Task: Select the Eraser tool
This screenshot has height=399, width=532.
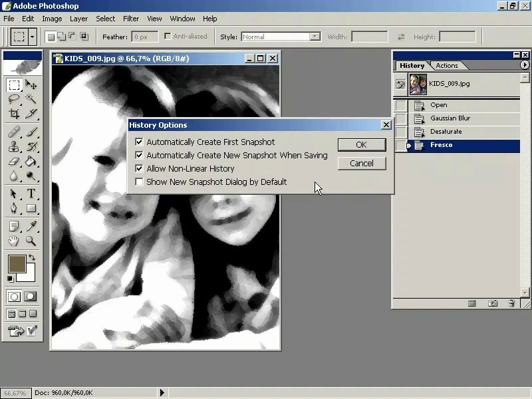Action: [x=14, y=161]
